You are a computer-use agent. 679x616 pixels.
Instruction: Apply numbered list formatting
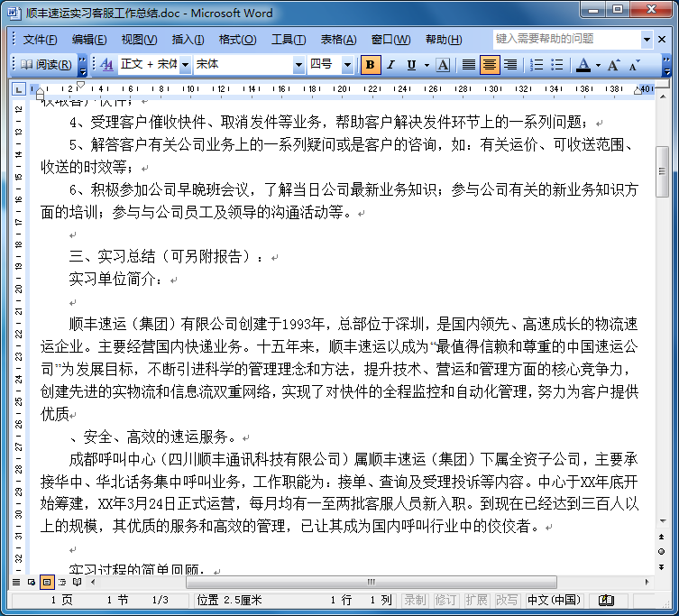[537, 65]
